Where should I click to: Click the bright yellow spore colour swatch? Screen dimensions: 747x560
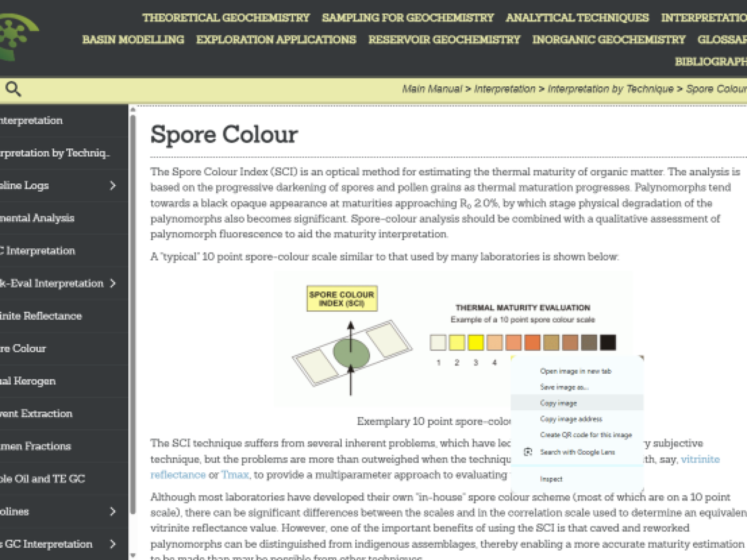475,343
